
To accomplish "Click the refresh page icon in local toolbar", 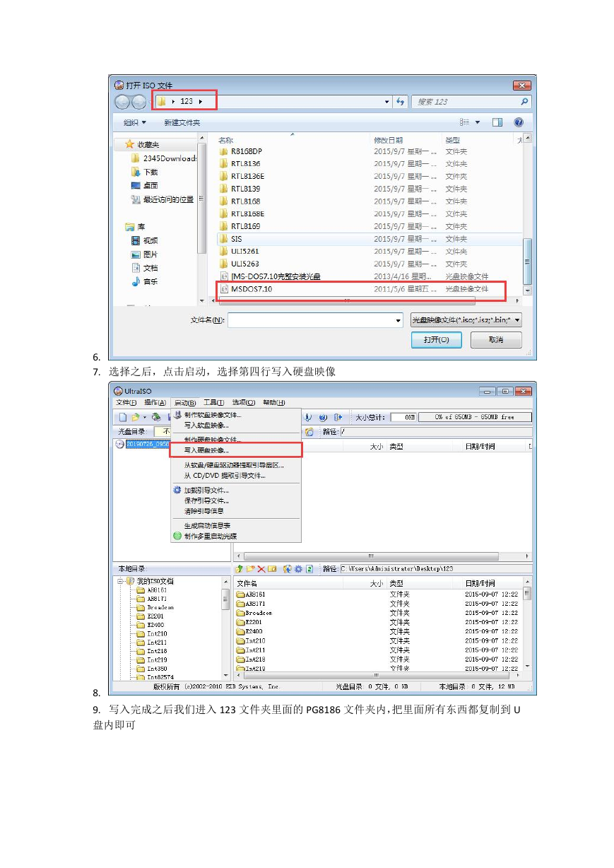I will tap(309, 569).
